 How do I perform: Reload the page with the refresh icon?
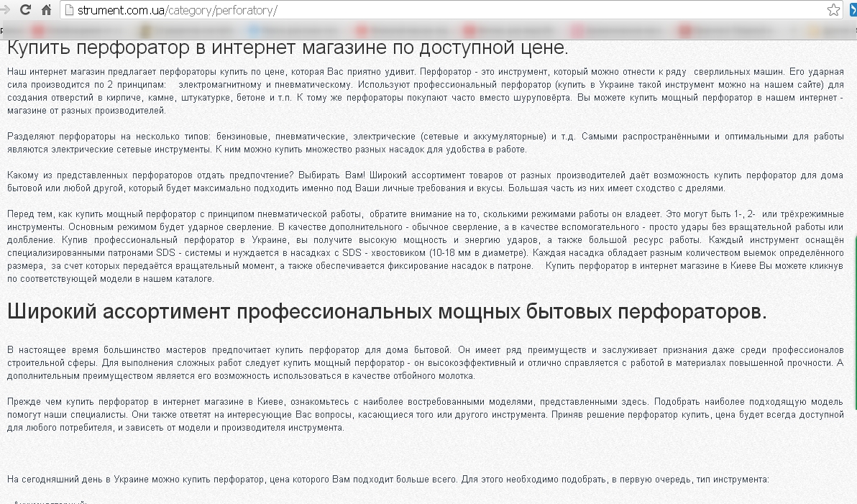pos(25,10)
